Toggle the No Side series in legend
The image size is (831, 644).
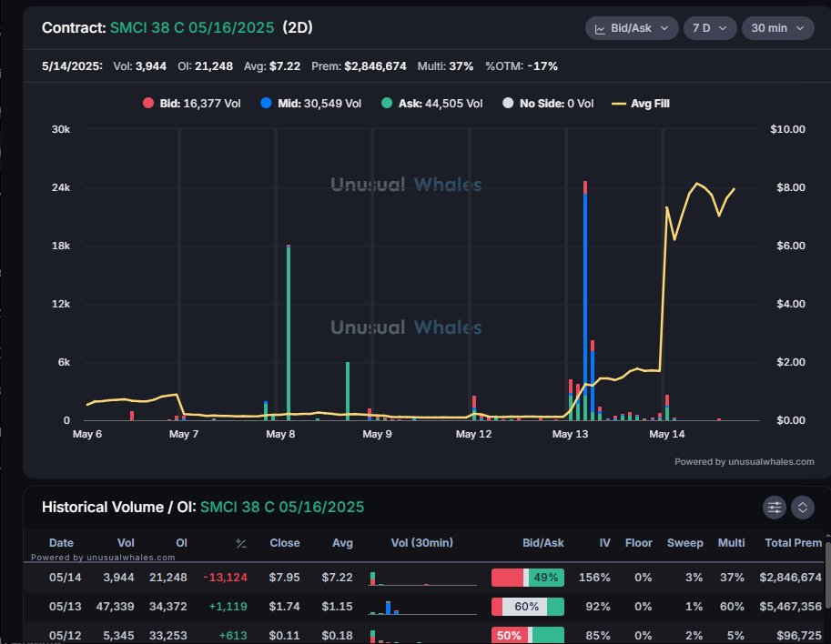click(x=548, y=104)
